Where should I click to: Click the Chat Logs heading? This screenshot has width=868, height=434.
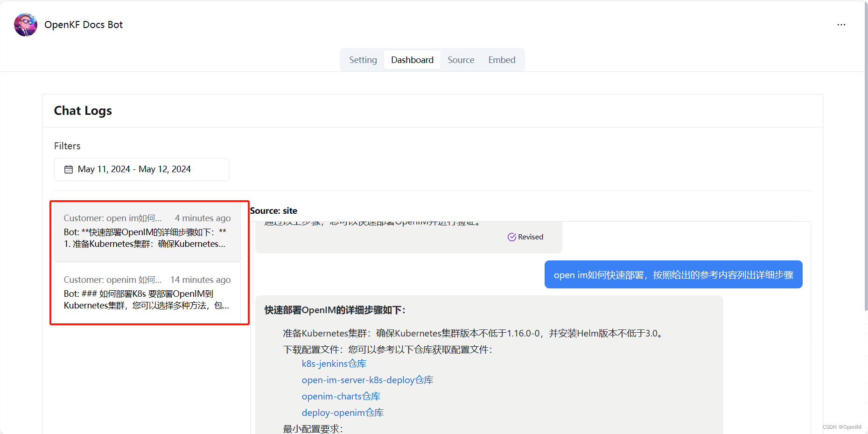click(x=83, y=111)
